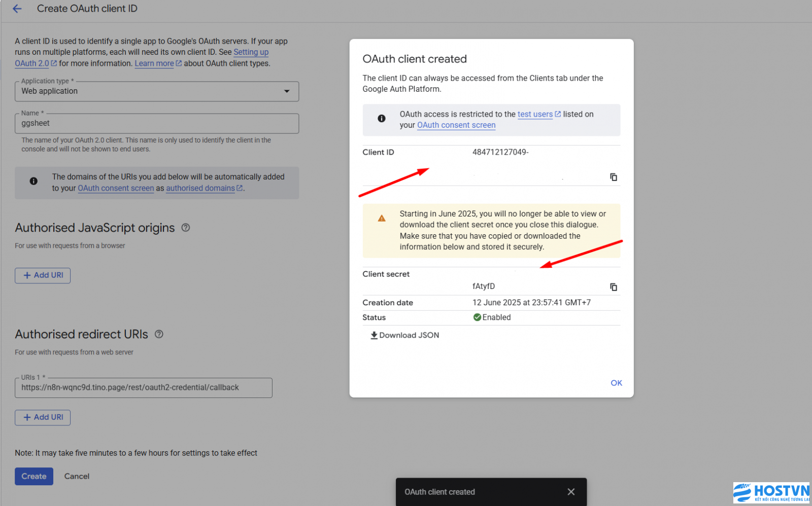Go back with the arrow beside Create OAuth client ID
812x506 pixels.
point(17,9)
